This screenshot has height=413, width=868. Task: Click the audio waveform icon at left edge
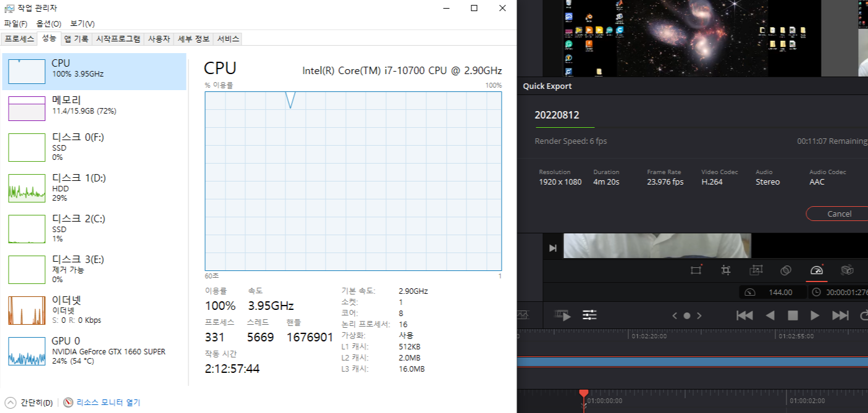(x=523, y=315)
